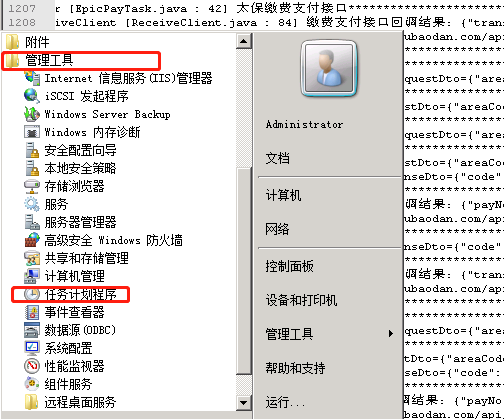
Task: Open 数据源(ODBC) icon
Action: [32, 330]
